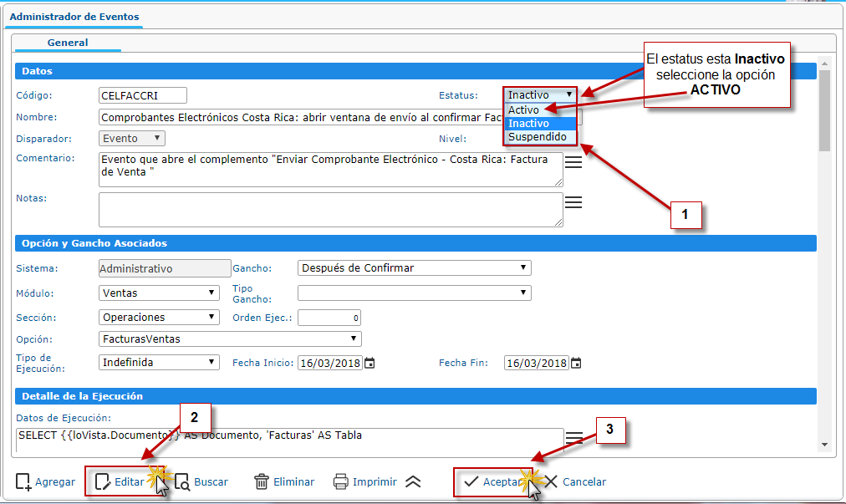The width and height of the screenshot is (846, 504).
Task: Click the Imprimir printer icon
Action: 340,481
